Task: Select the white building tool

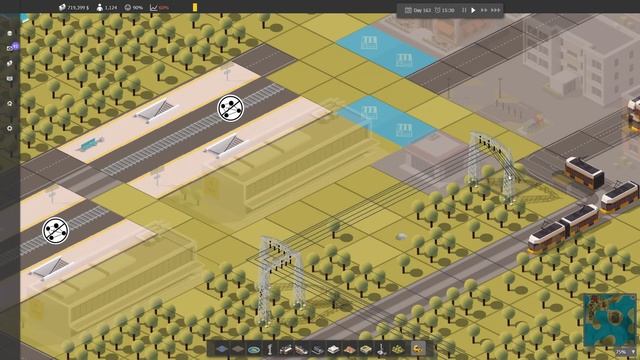Action: point(333,349)
